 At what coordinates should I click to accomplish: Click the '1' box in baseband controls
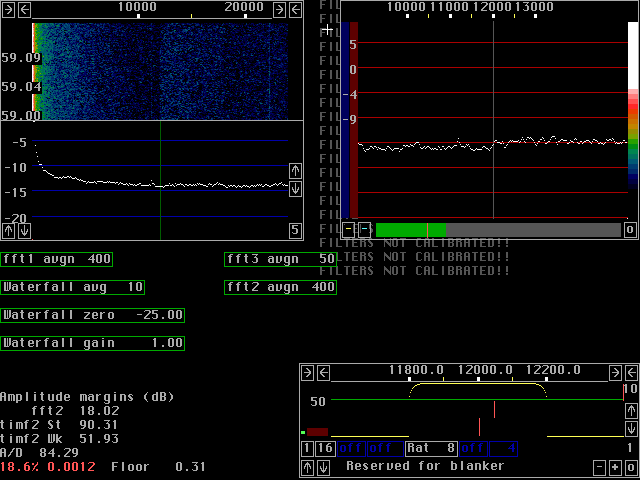point(308,449)
